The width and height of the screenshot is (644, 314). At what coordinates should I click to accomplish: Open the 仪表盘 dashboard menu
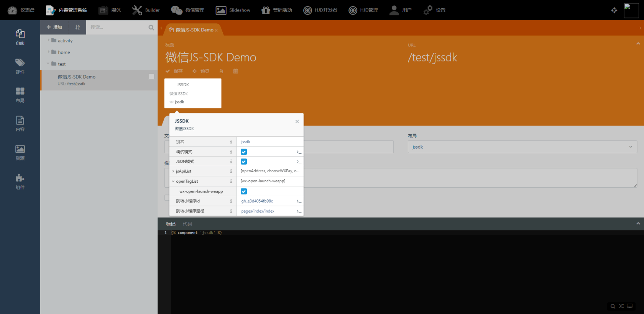(x=21, y=10)
